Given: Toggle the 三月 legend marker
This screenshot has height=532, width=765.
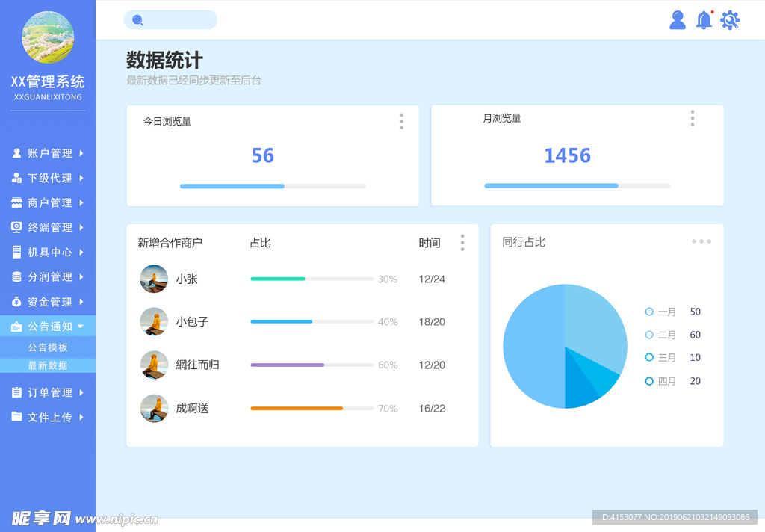Looking at the screenshot, I should pyautogui.click(x=649, y=357).
